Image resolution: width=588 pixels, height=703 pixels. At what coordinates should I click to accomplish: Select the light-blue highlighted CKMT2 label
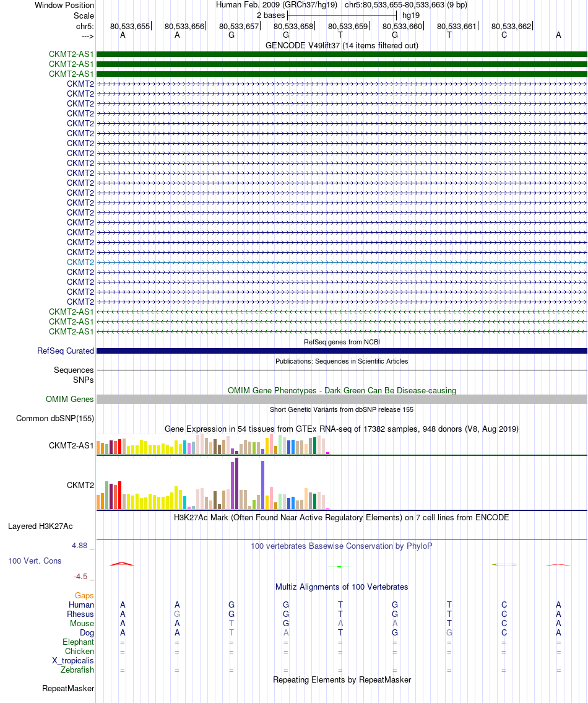pos(80,262)
